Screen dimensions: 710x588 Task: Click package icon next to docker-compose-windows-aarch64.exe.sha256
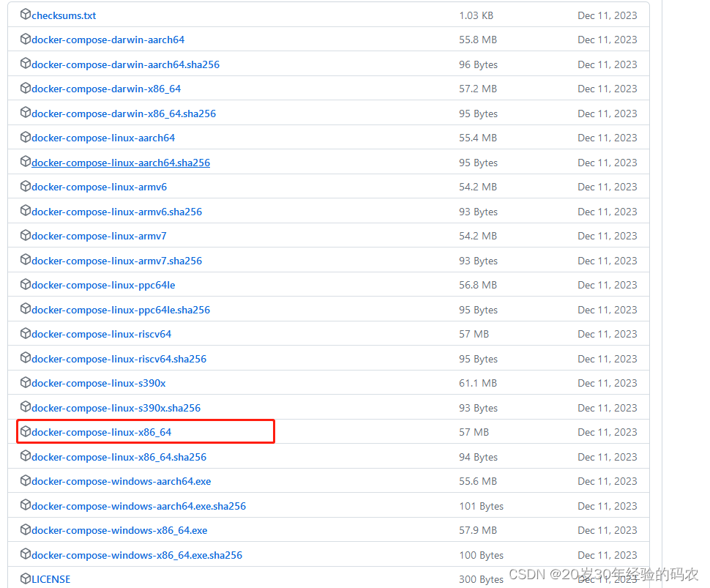coord(26,505)
